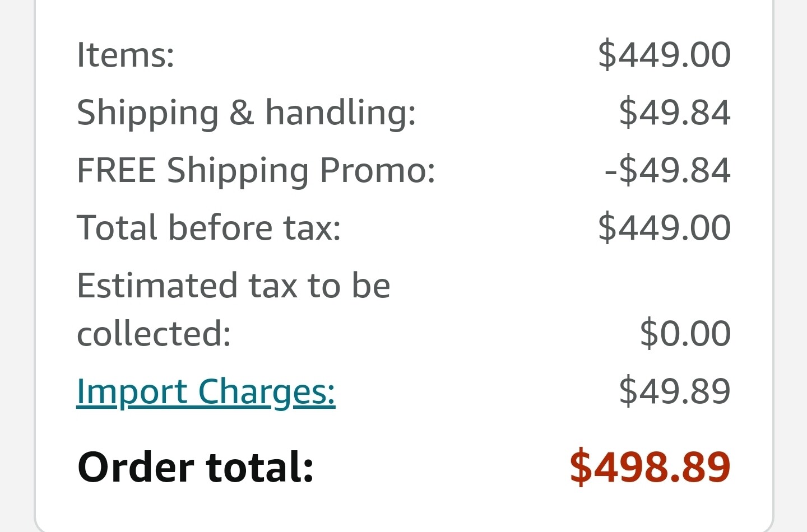This screenshot has width=807, height=532.
Task: Click the Shipping & handling label
Action: tap(246, 113)
